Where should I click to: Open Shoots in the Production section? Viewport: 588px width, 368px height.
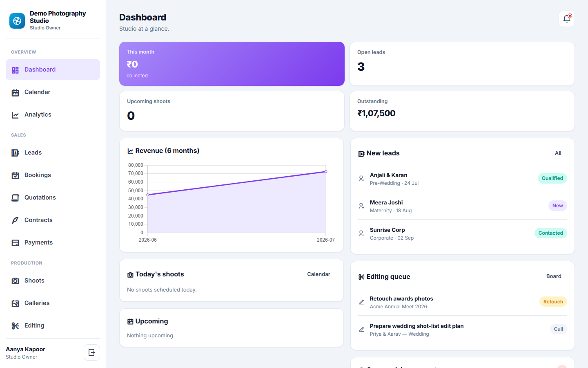tap(53, 280)
